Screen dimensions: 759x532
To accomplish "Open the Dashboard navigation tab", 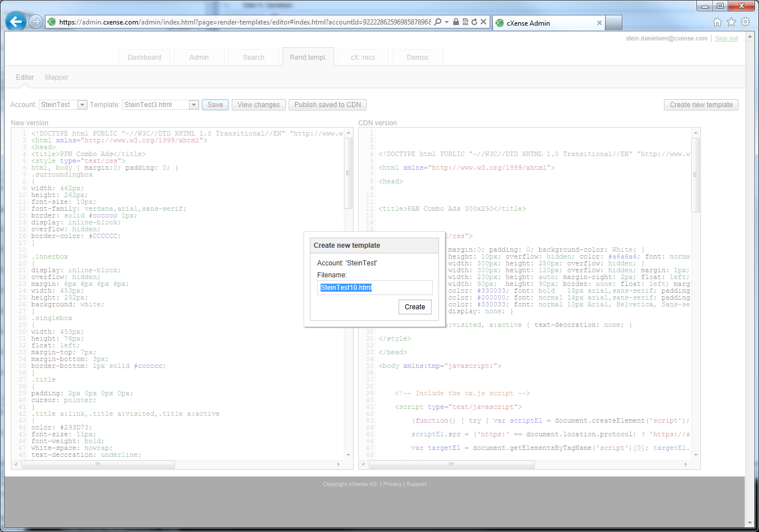I will pos(144,58).
